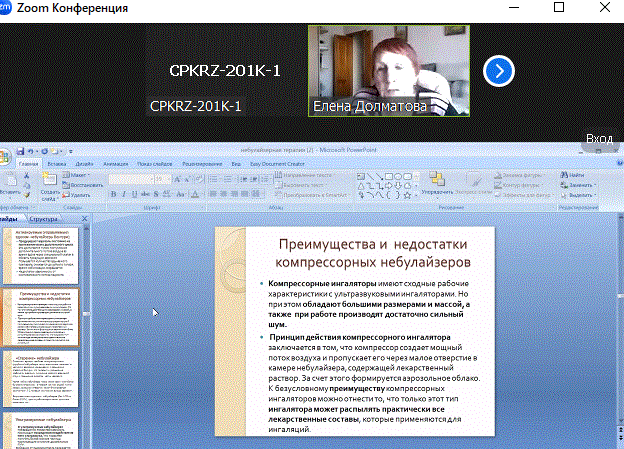Screen dimensions: 624x449
Task: Click the Decrease List Level icon
Action: [x=244, y=179]
